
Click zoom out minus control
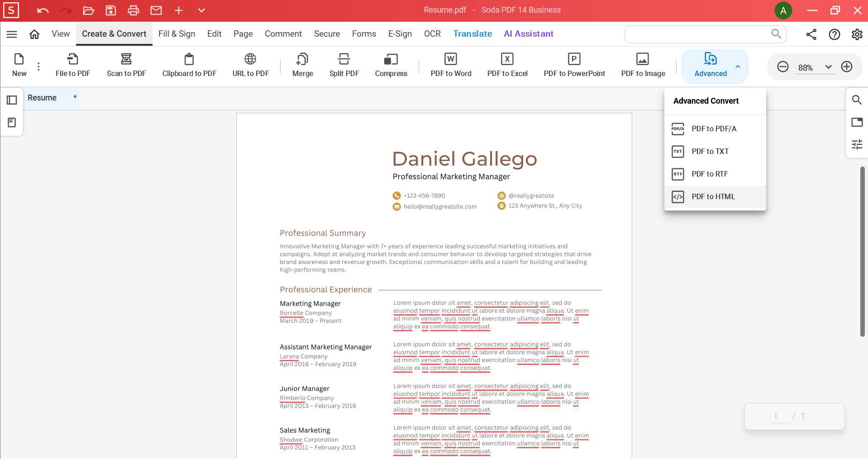coord(783,67)
